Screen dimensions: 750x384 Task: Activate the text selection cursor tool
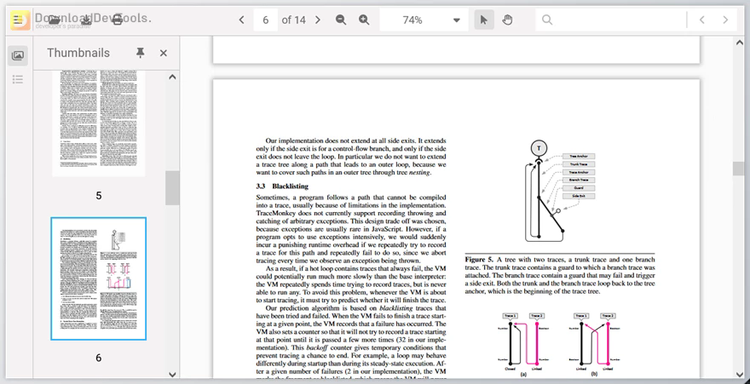484,20
